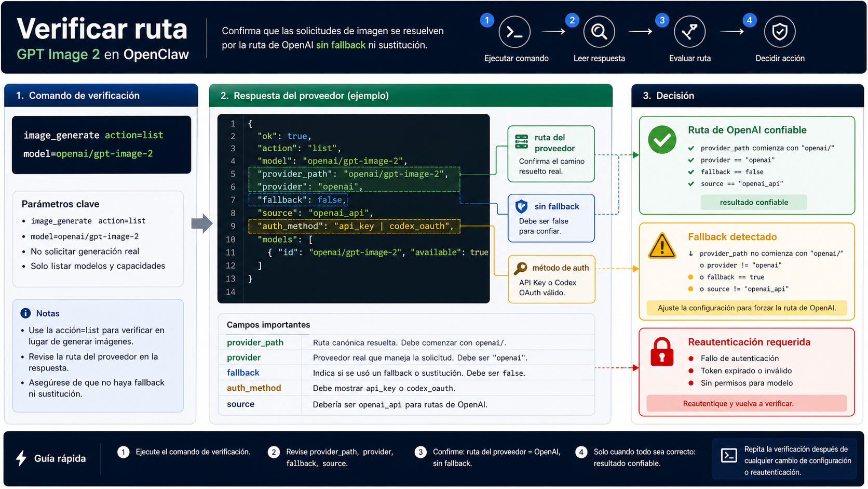Image resolution: width=868 pixels, height=489 pixels.
Task: Click the yellow warning triangle icon
Action: (x=662, y=246)
